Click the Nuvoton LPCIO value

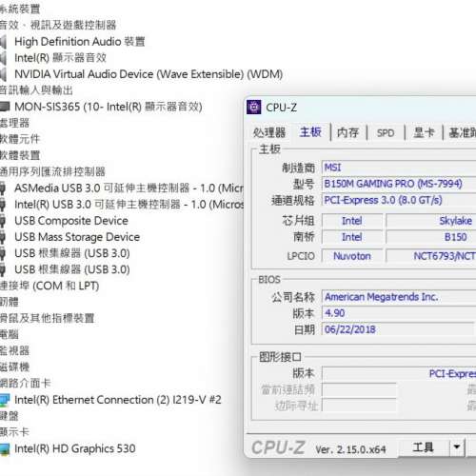[352, 256]
